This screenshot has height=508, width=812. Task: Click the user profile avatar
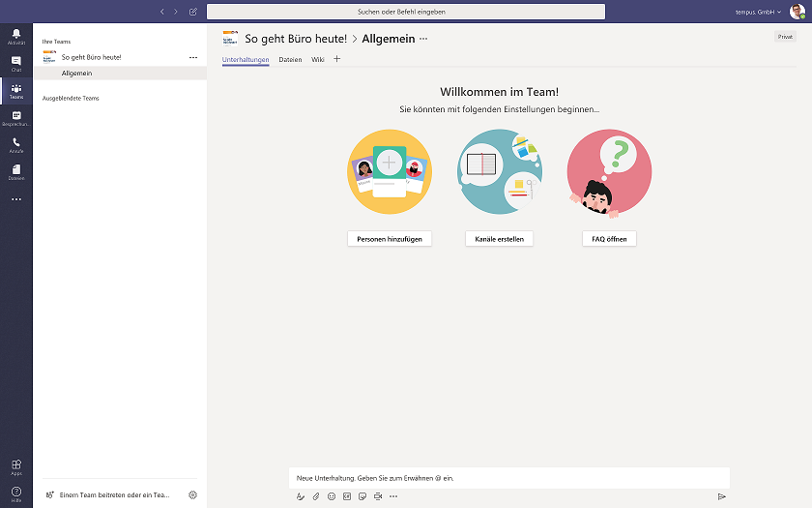(x=797, y=12)
